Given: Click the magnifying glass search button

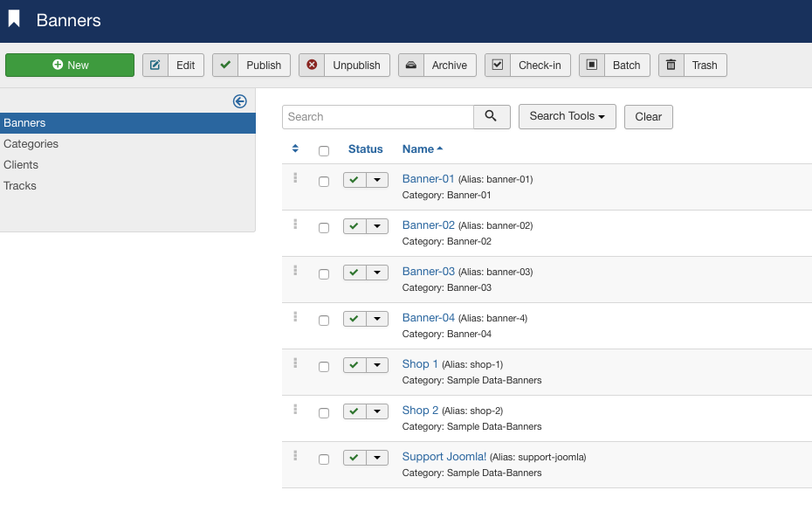Looking at the screenshot, I should tap(492, 116).
